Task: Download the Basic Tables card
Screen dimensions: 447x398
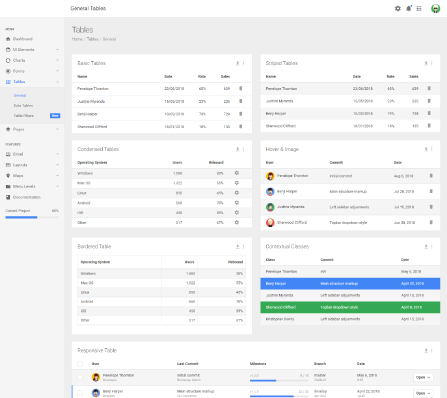Action: point(238,63)
